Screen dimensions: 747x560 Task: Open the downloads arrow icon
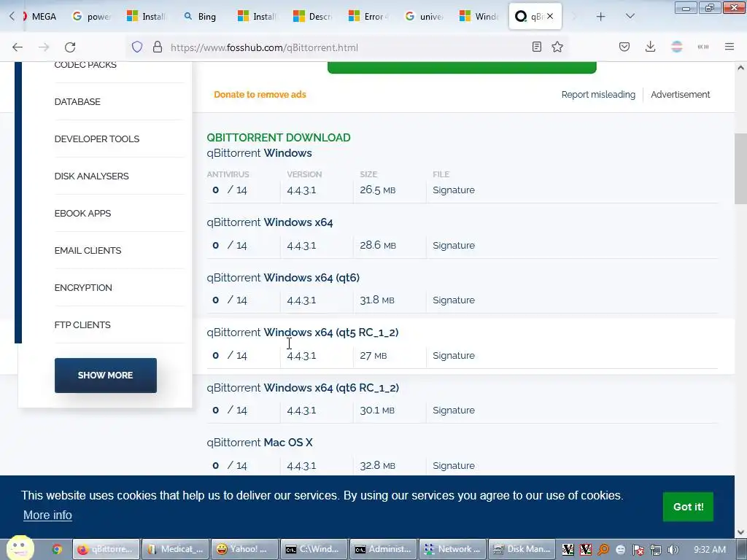click(x=650, y=47)
